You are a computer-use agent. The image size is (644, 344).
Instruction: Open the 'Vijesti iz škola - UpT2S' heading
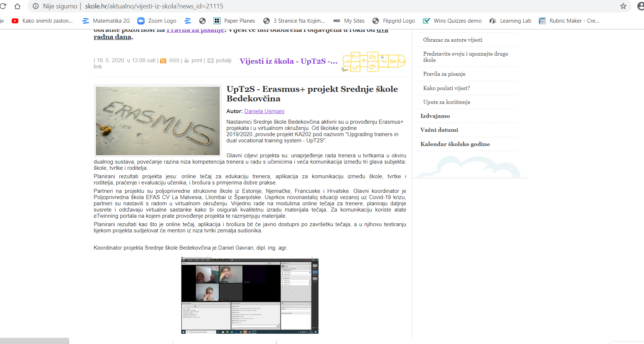(x=289, y=61)
